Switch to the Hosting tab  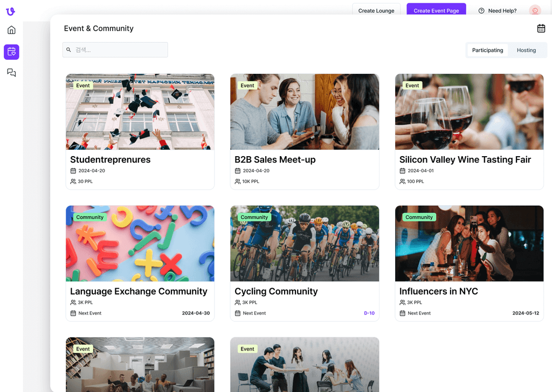point(526,50)
